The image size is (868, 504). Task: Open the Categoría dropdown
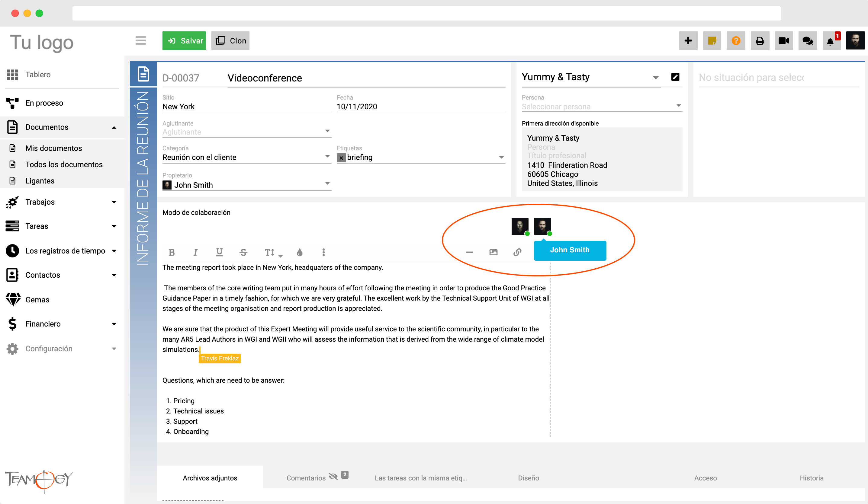[x=247, y=157]
